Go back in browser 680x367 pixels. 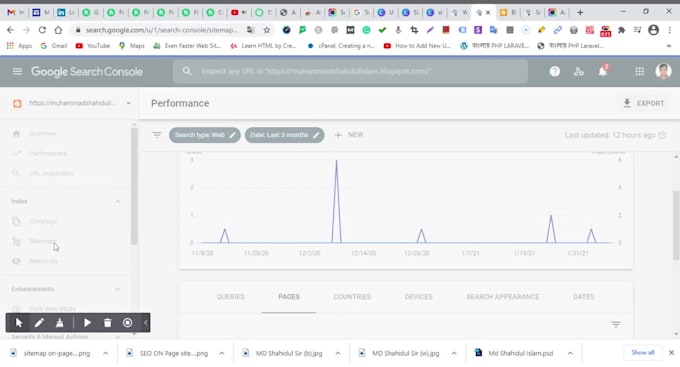tap(10, 30)
